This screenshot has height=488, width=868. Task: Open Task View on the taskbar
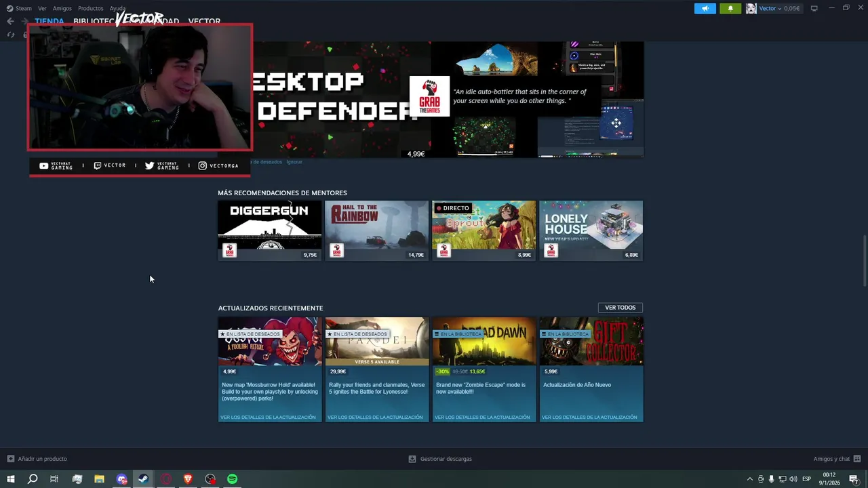[54, 479]
